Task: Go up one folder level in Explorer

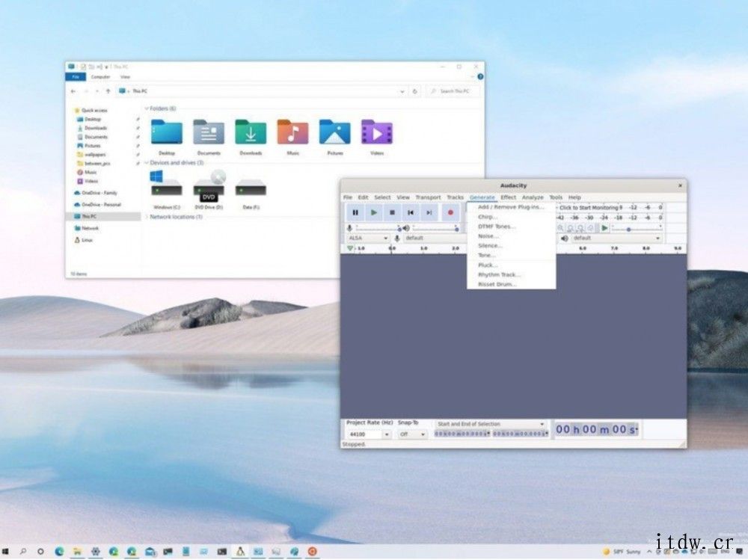Action: click(x=108, y=91)
